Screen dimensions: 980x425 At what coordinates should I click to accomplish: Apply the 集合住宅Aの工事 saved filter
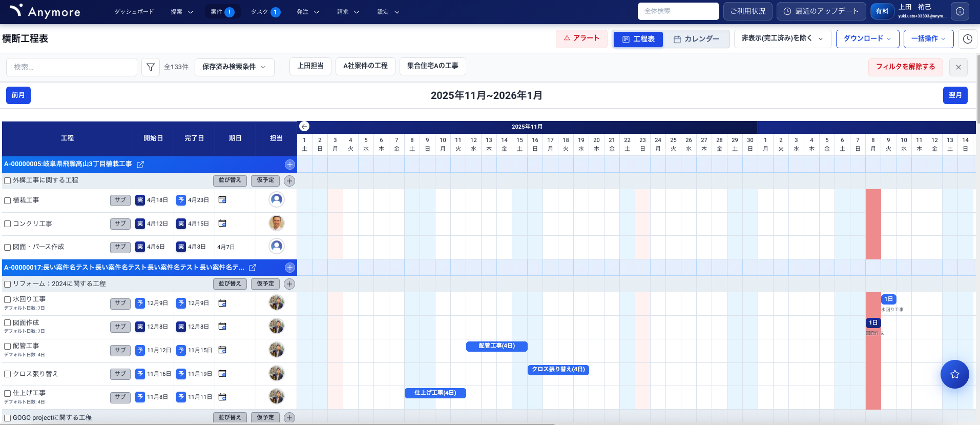[x=432, y=66]
